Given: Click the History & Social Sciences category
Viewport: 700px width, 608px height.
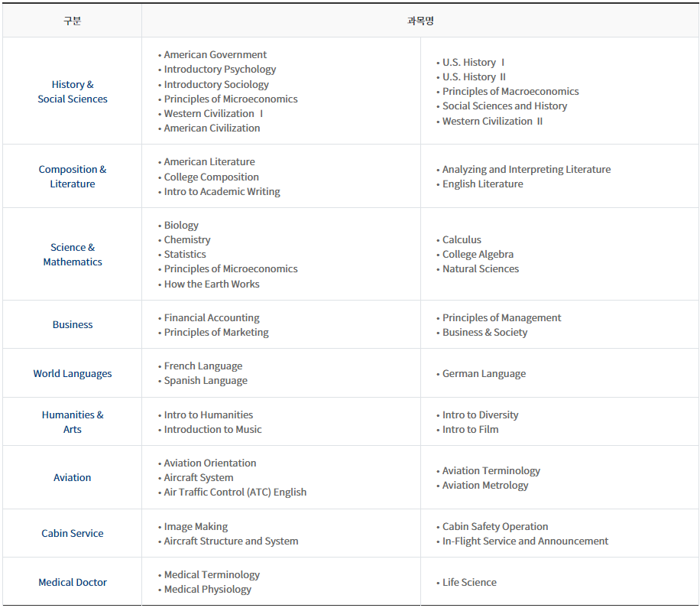Looking at the screenshot, I should [x=73, y=92].
